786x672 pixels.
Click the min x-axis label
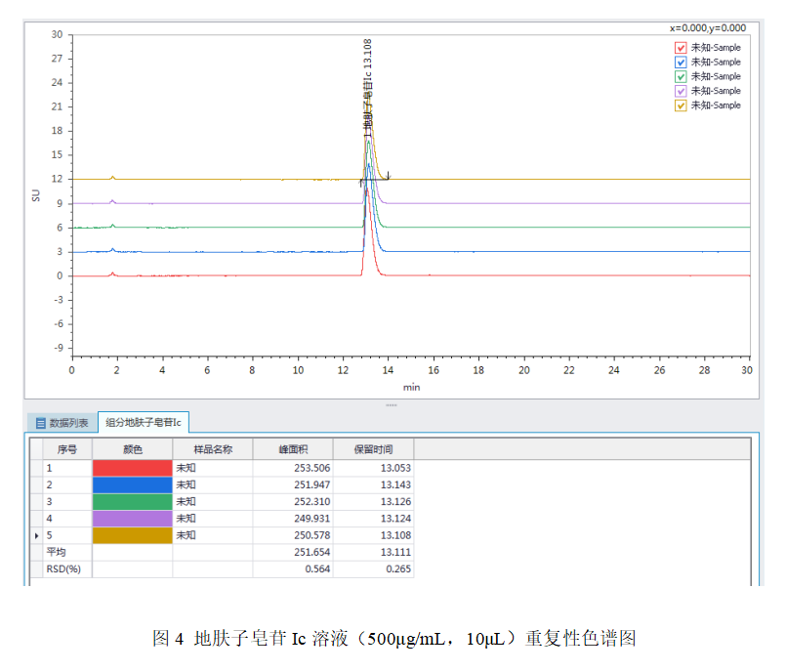(x=411, y=387)
